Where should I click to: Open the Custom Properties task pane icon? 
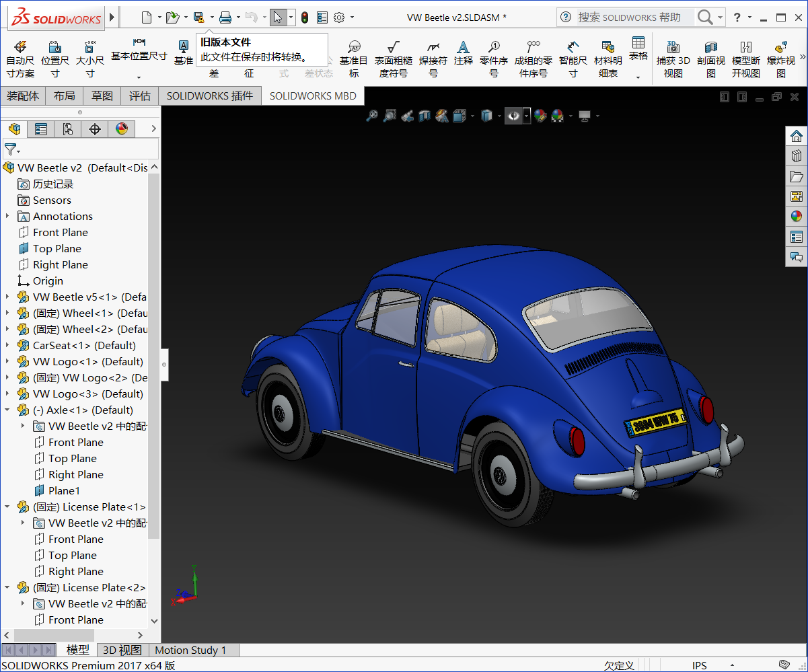point(797,237)
